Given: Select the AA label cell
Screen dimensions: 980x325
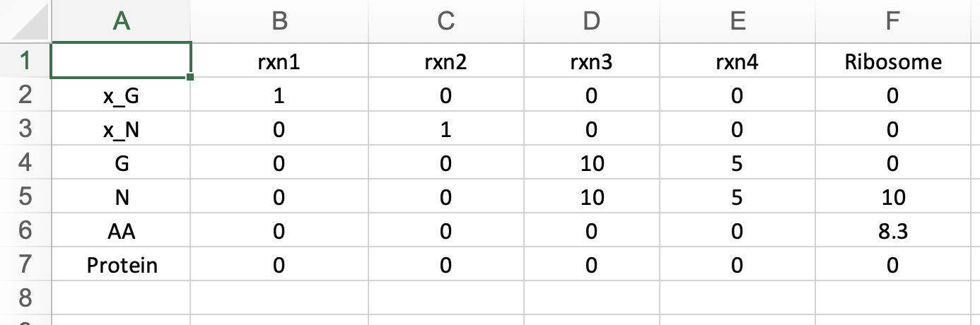Looking at the screenshot, I should (x=122, y=232).
